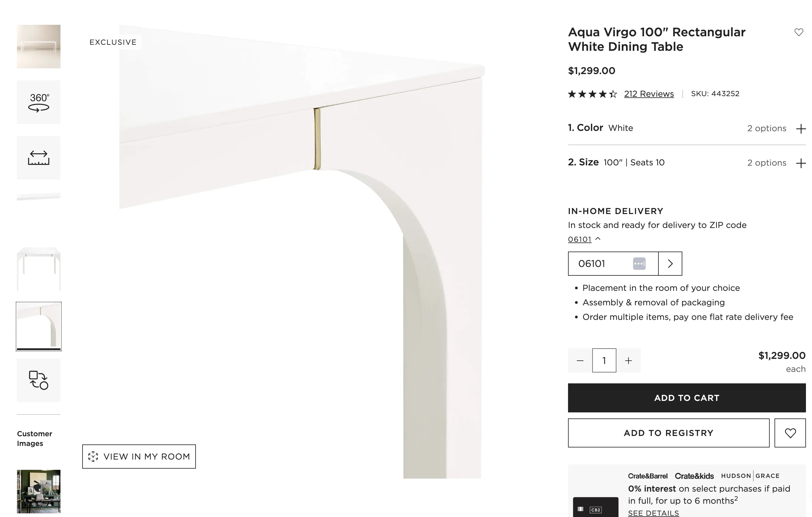Click Add to Registry button
The width and height of the screenshot is (812, 517).
click(668, 433)
